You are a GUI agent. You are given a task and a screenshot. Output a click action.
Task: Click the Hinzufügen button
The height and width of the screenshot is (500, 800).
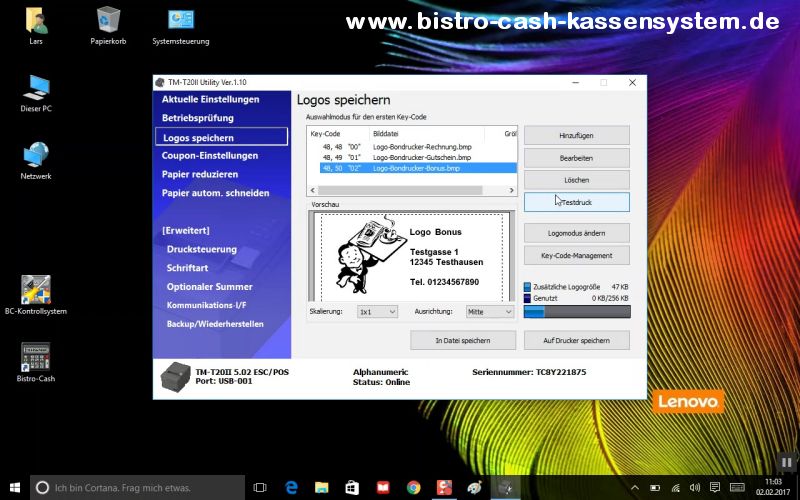tap(577, 136)
